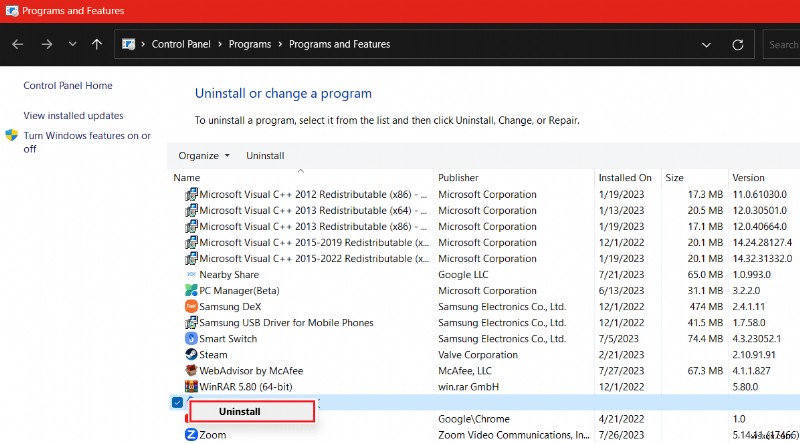Go back with the back arrow
The width and height of the screenshot is (800, 443).
pos(17,44)
